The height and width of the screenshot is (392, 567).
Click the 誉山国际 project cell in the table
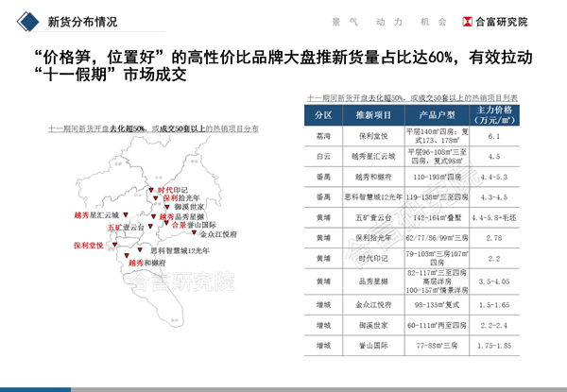(373, 346)
